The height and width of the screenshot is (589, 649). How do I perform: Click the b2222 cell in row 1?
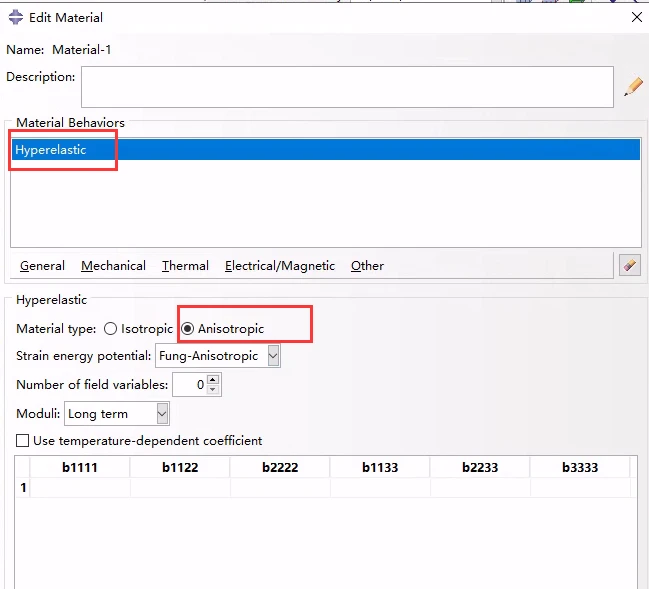click(x=280, y=488)
